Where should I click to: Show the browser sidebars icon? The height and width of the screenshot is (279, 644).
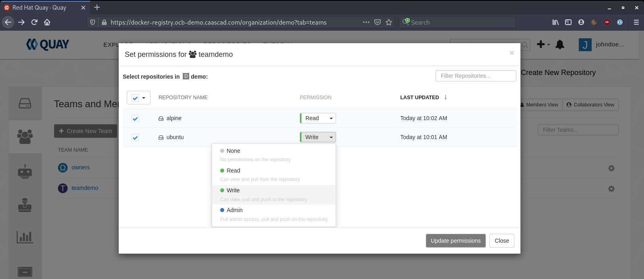tap(568, 22)
